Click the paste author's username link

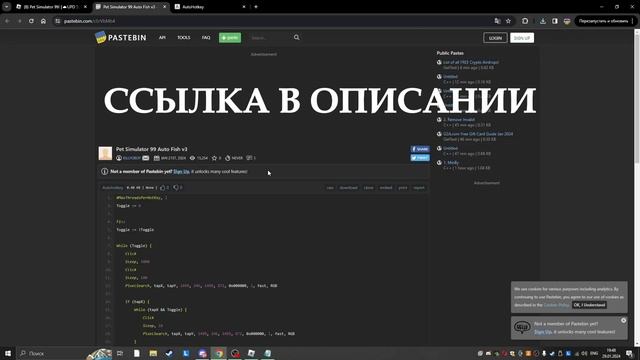click(x=131, y=158)
